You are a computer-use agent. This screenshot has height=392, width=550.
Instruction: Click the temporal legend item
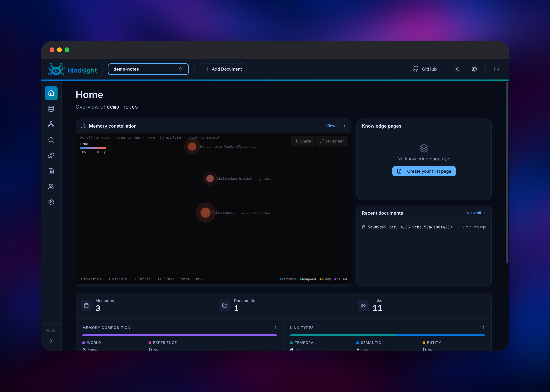point(308,279)
